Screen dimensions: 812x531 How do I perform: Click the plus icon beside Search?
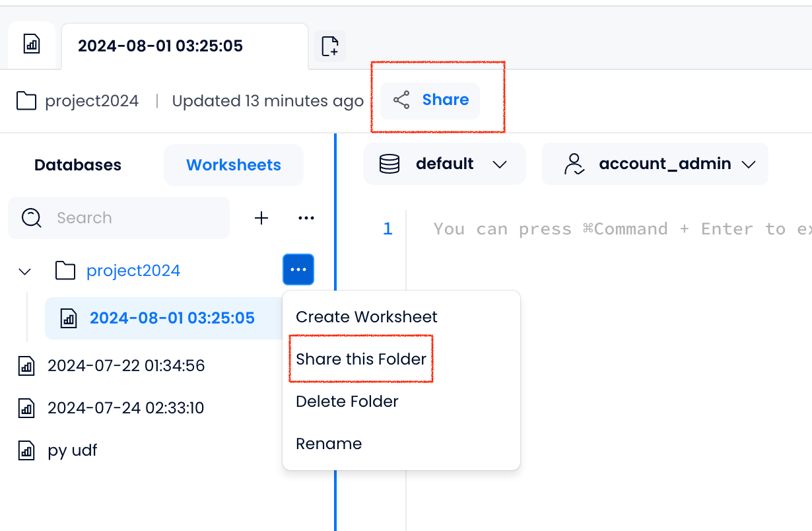pos(262,218)
